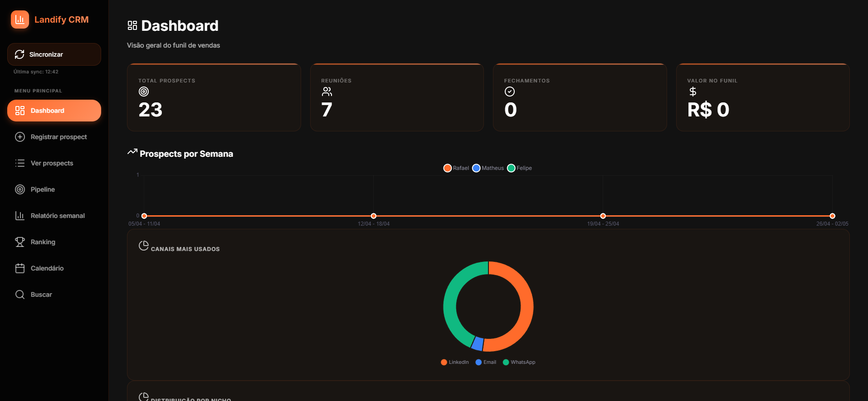The width and height of the screenshot is (868, 401).
Task: Click the 12/04 - 18/04 data point
Action: click(374, 216)
